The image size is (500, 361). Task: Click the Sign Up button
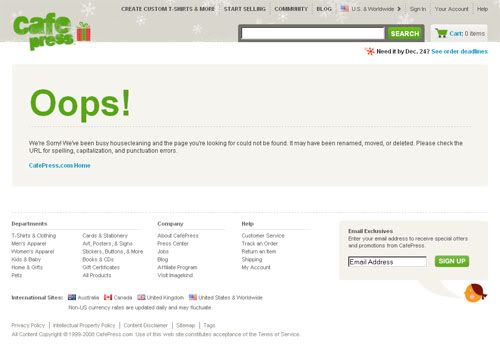pyautogui.click(x=452, y=261)
